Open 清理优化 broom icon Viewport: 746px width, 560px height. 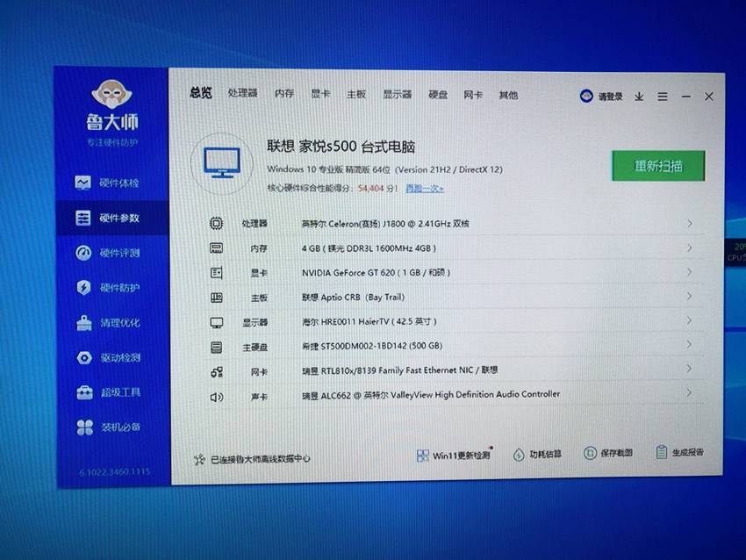[84, 323]
